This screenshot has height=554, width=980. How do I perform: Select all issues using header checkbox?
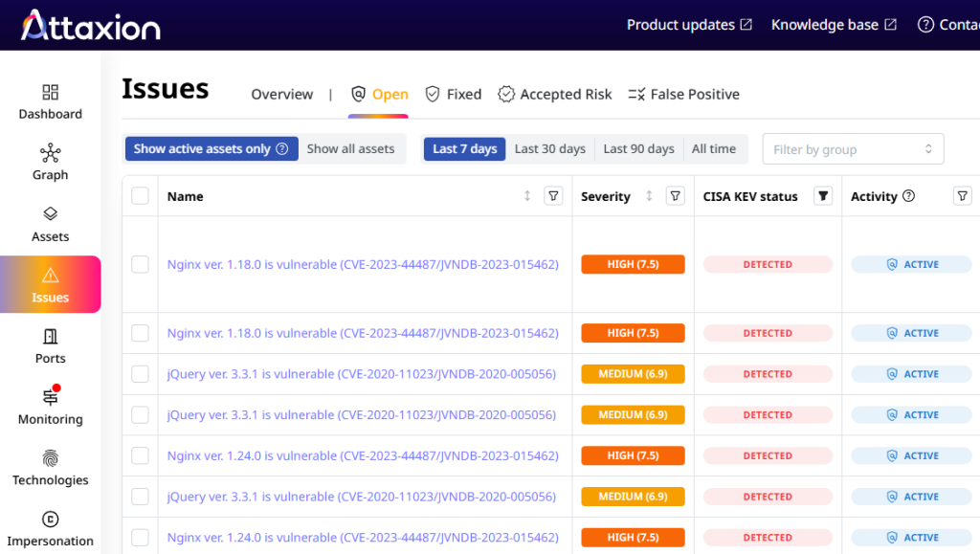point(140,195)
